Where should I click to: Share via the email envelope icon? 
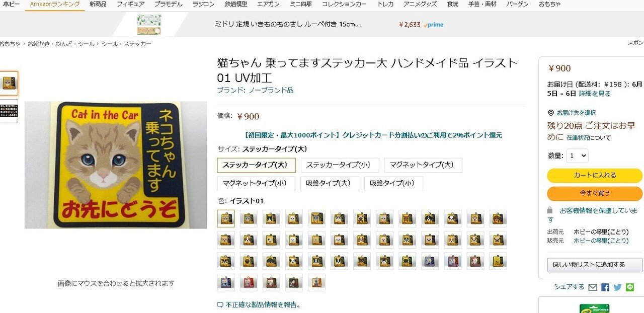(592, 287)
